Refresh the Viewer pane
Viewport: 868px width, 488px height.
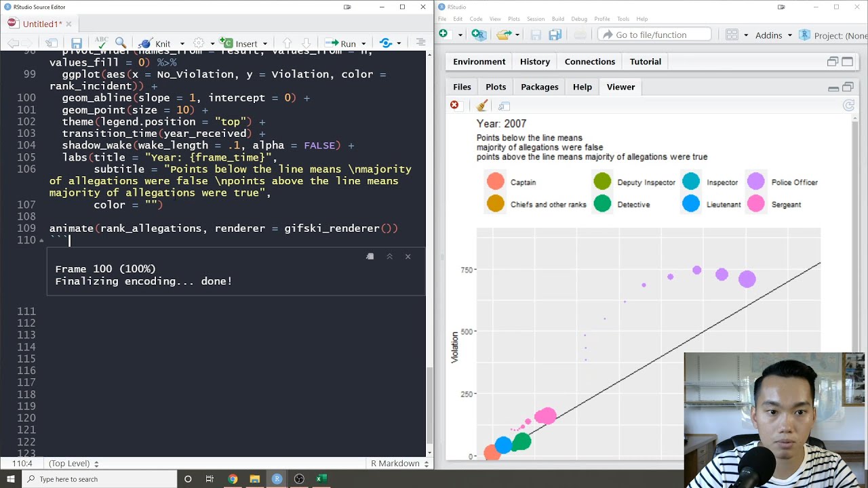click(x=848, y=105)
